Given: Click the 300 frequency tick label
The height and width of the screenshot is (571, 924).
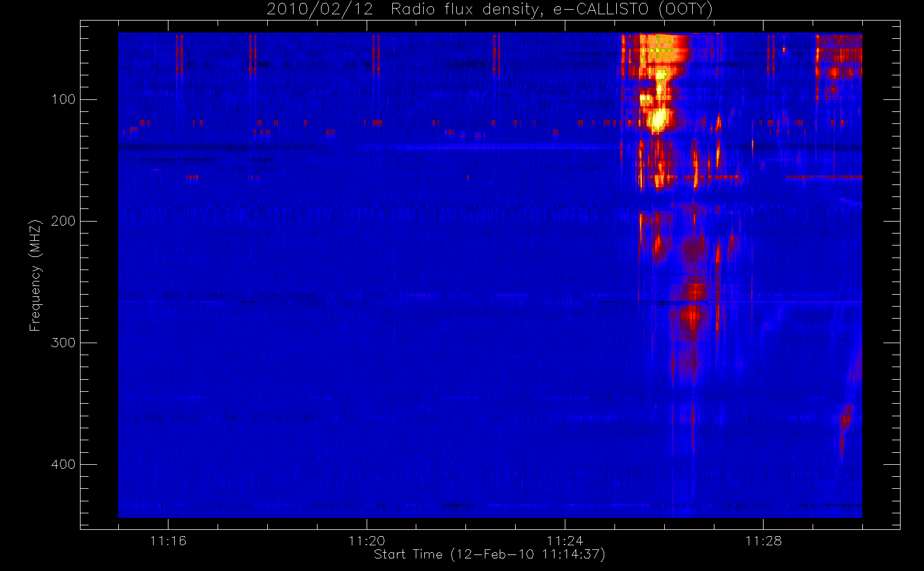Looking at the screenshot, I should pos(63,343).
